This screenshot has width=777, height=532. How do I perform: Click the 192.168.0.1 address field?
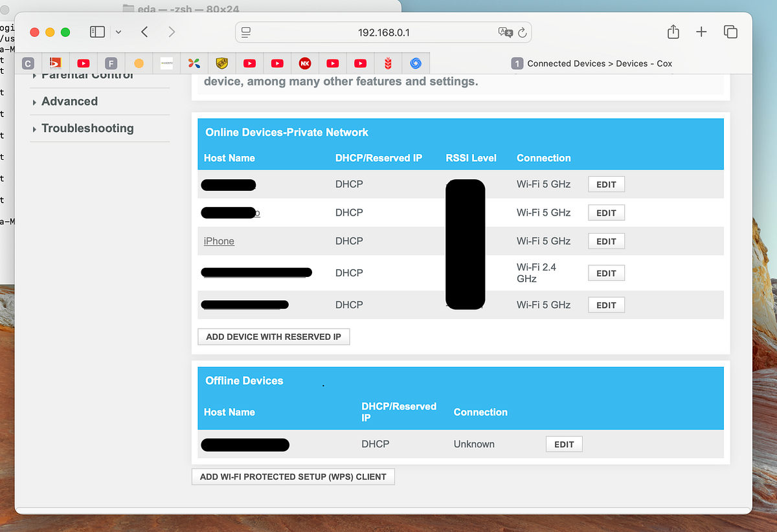point(383,32)
